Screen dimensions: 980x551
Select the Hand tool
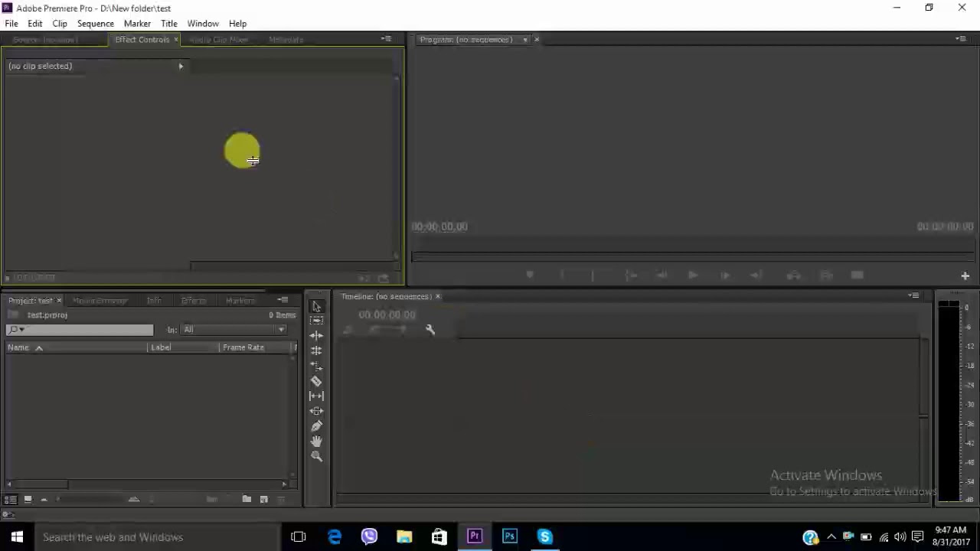[316, 442]
